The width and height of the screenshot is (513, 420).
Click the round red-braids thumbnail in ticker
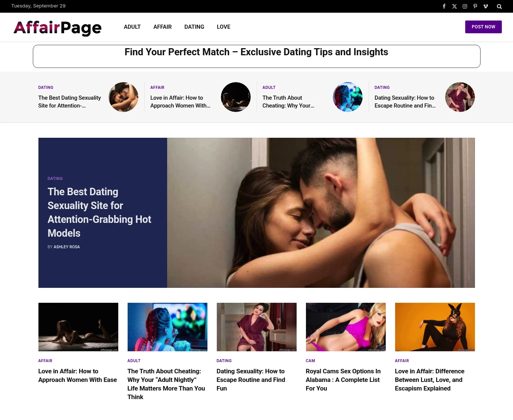pos(348,97)
